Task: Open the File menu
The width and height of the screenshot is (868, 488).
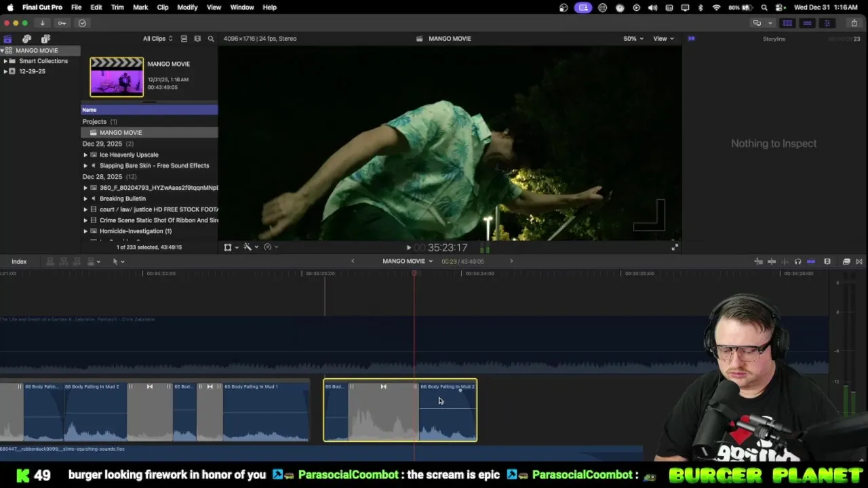Action: tap(76, 7)
